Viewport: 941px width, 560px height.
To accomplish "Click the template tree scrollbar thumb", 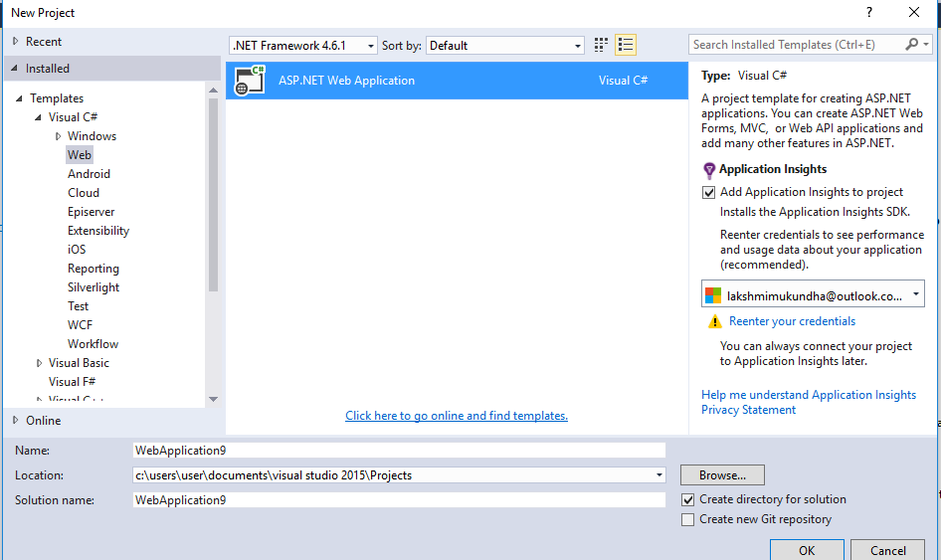I will click(213, 195).
